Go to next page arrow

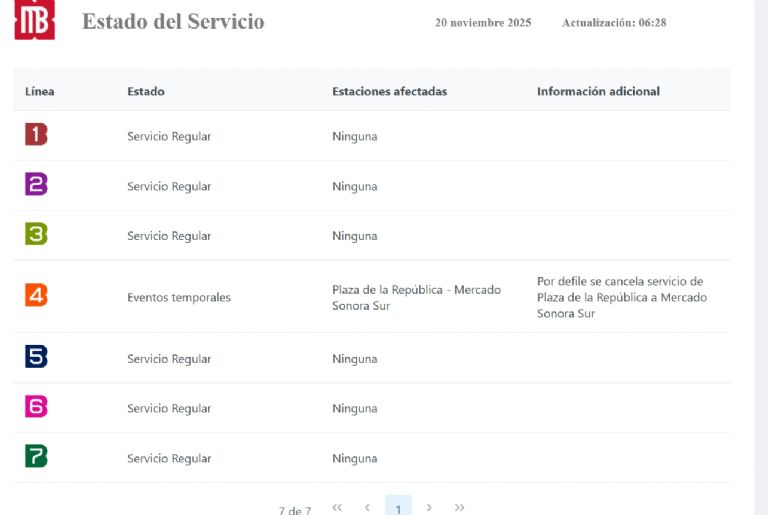coord(429,508)
